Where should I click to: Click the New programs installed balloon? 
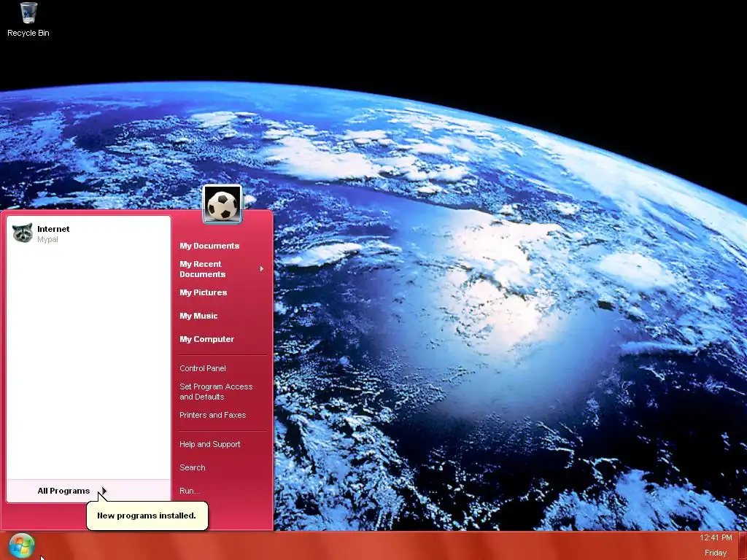pos(147,516)
